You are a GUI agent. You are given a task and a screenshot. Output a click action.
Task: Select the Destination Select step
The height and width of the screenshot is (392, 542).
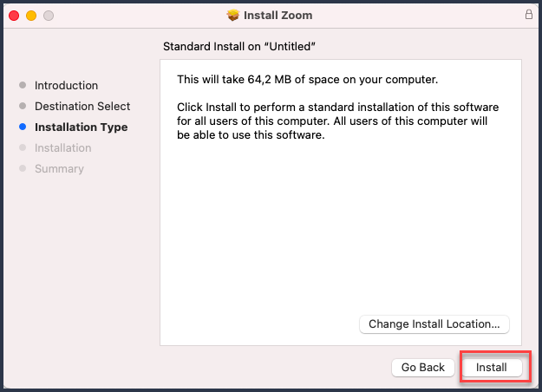click(82, 106)
